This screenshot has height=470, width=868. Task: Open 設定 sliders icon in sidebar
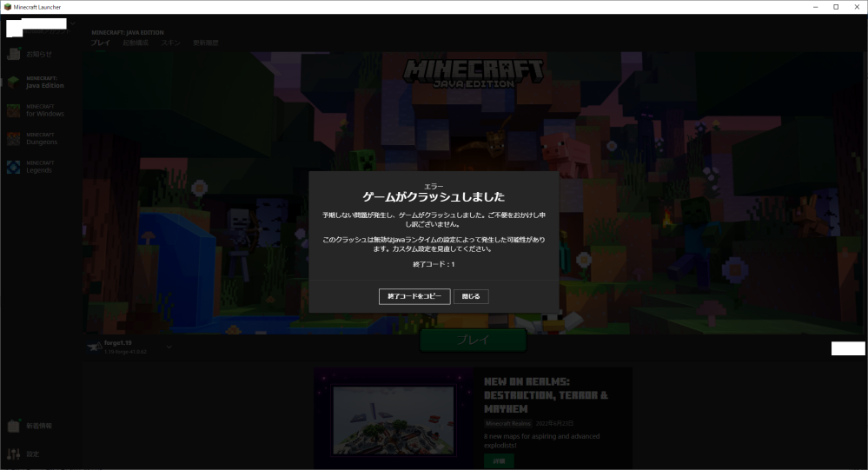(14, 454)
